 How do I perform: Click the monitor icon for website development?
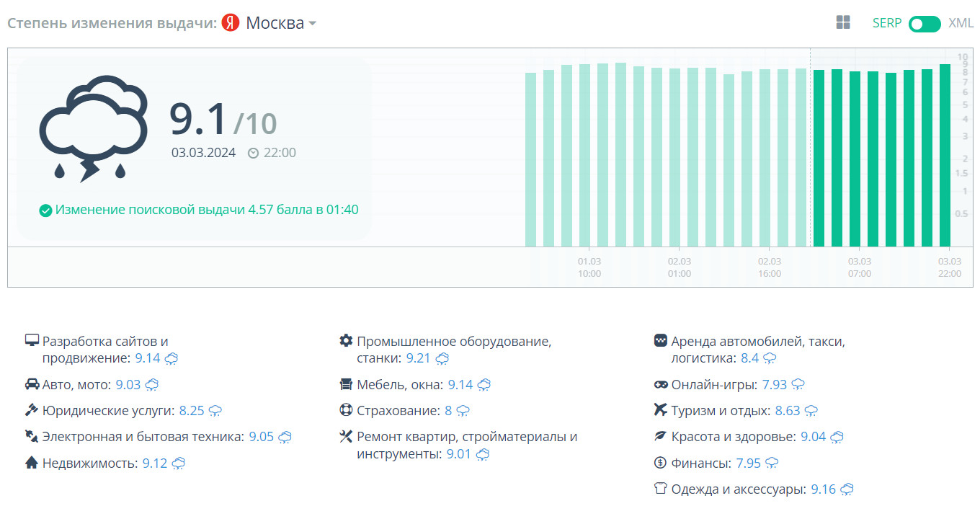(32, 340)
